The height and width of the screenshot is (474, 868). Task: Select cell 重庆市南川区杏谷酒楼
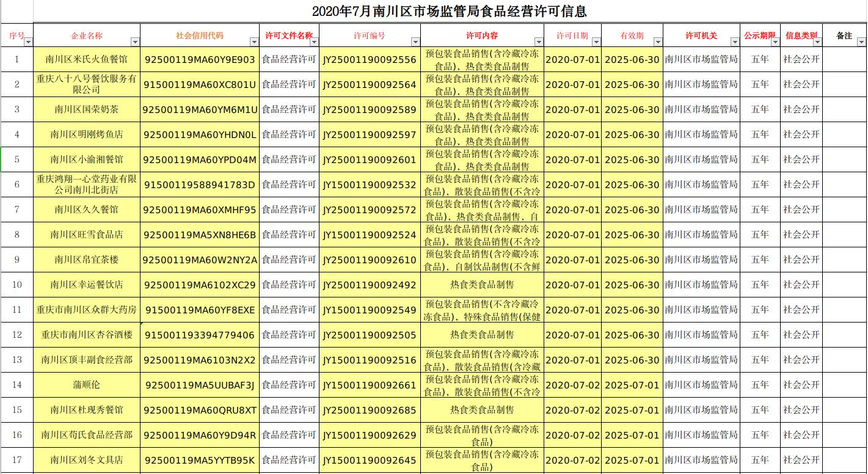(x=87, y=335)
